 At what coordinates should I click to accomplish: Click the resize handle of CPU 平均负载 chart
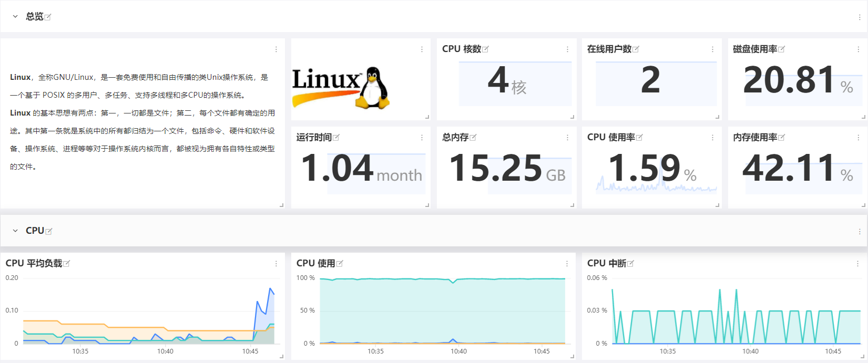pyautogui.click(x=281, y=356)
